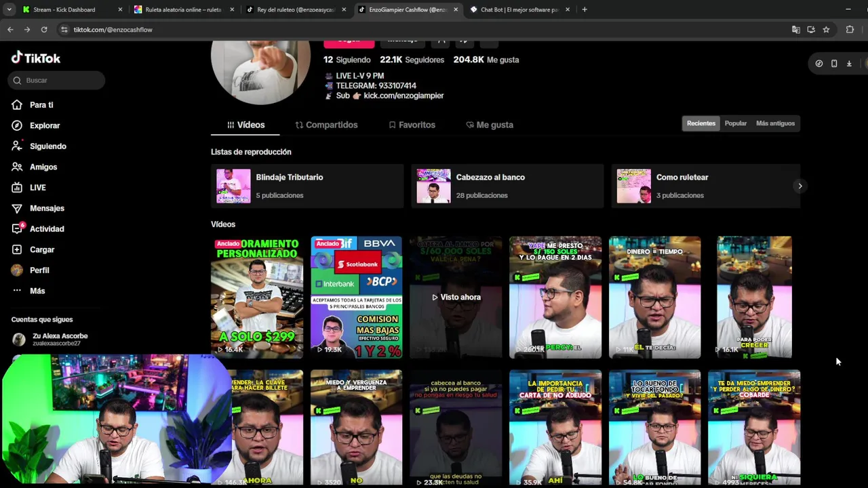The width and height of the screenshot is (868, 488).
Task: Open Te da miedo emprender video
Action: (x=754, y=428)
